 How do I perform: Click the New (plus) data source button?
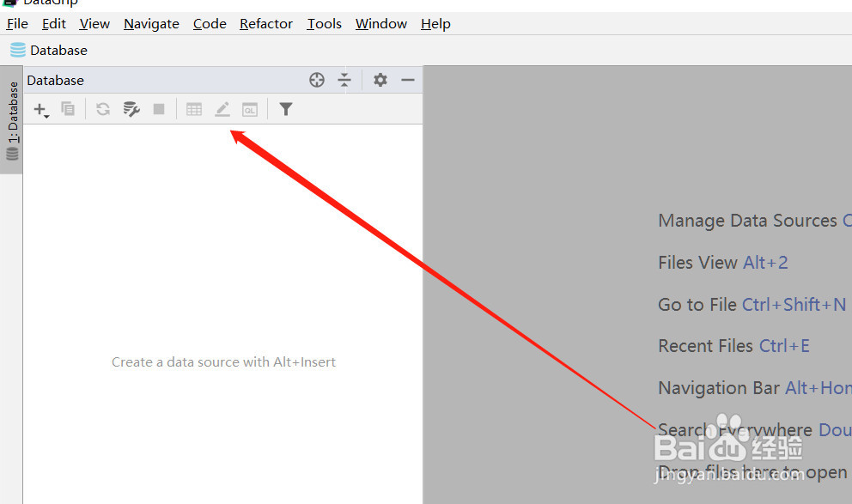point(40,110)
